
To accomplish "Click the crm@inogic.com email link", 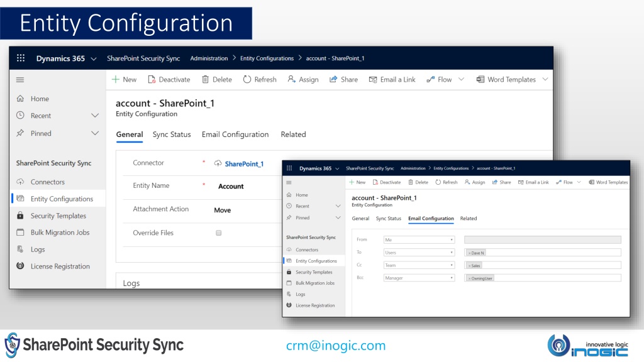I will 336,346.
